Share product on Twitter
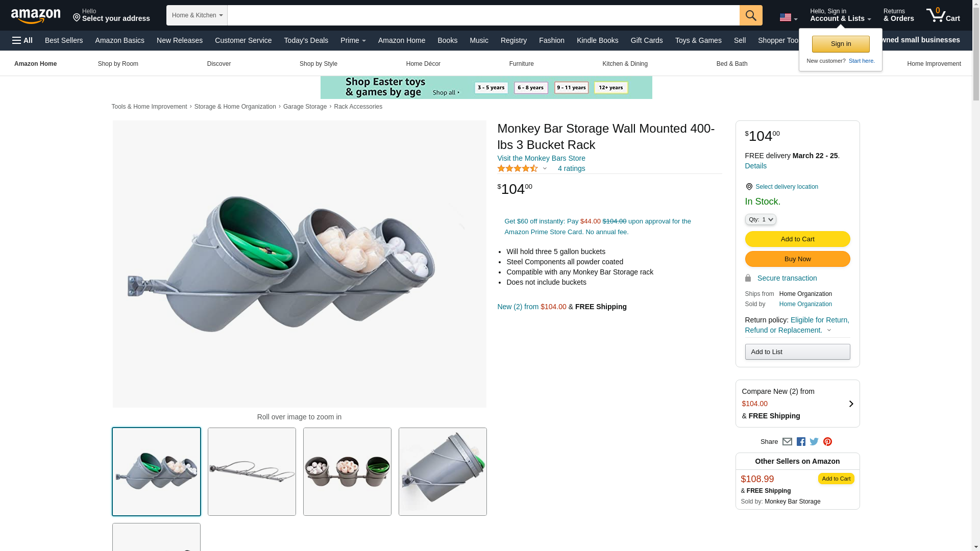Viewport: 980px width, 551px height. (814, 442)
